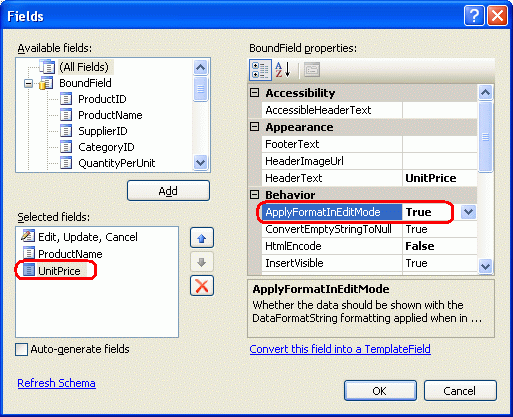Click Available fields scrollbar up arrow
This screenshot has height=417, width=513.
click(201, 68)
